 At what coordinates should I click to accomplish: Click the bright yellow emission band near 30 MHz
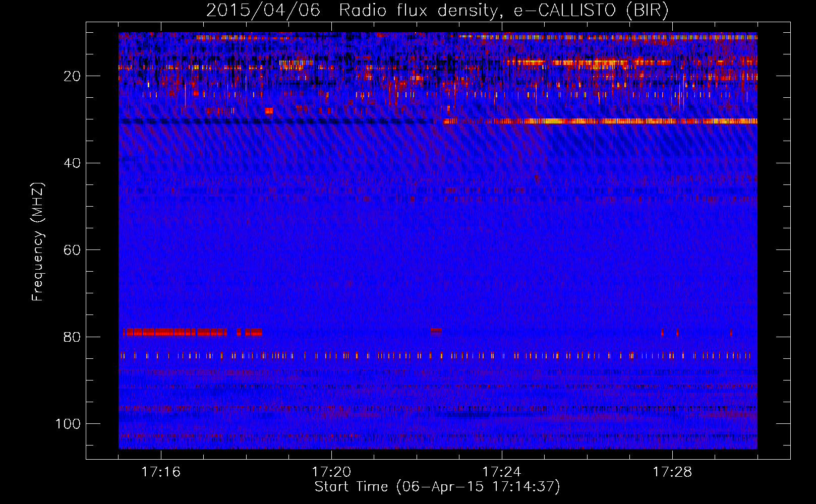[600, 121]
